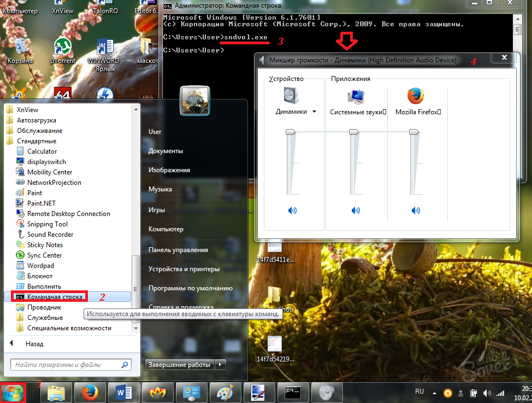Click the Mozilla Firefox volume slider handle
The height and width of the screenshot is (403, 532).
pyautogui.click(x=414, y=131)
